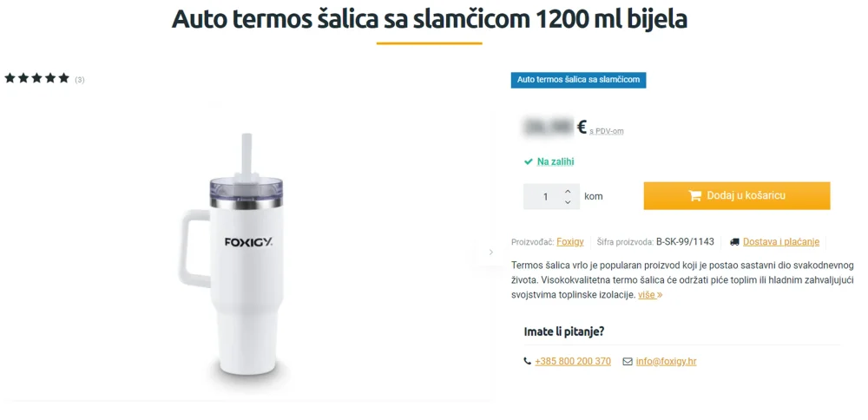Click the envelope email icon
The height and width of the screenshot is (420, 868).
pyautogui.click(x=628, y=361)
